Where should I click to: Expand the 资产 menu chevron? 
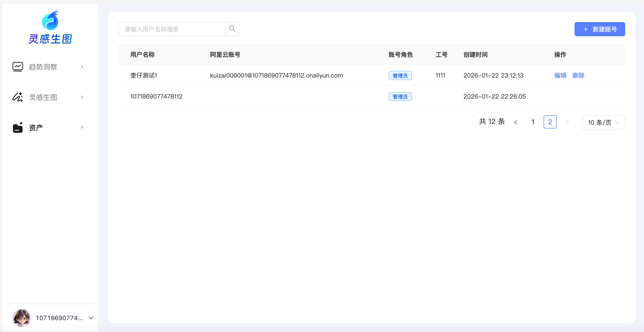(x=82, y=127)
